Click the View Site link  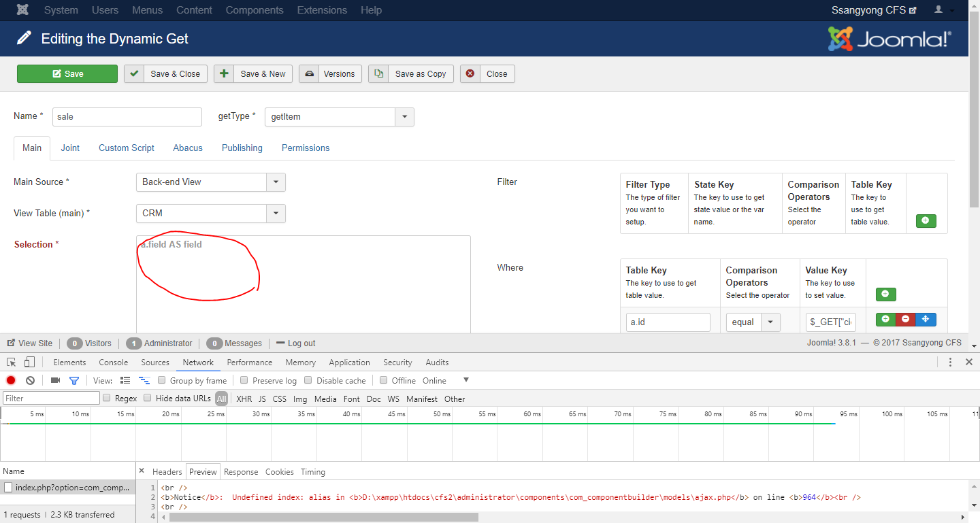(x=29, y=343)
